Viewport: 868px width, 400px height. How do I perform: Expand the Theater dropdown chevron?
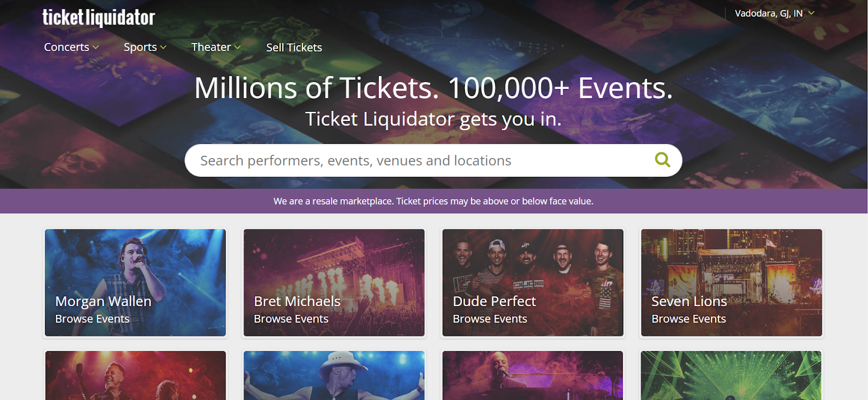(238, 47)
